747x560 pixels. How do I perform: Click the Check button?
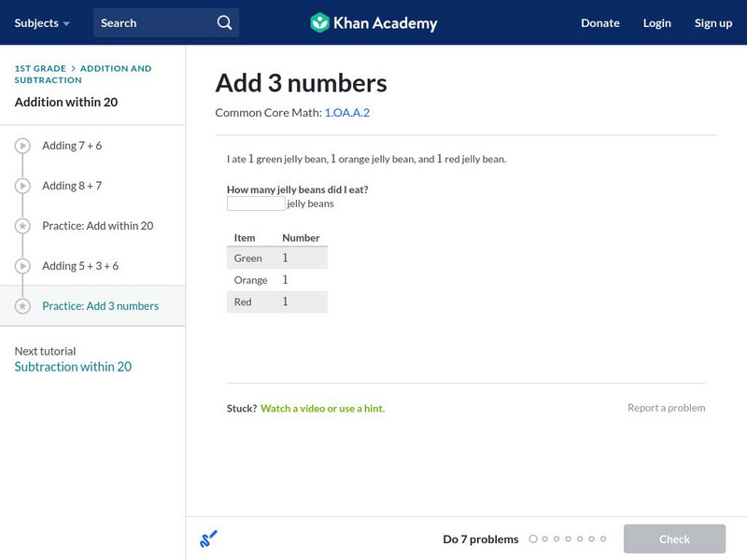674,539
